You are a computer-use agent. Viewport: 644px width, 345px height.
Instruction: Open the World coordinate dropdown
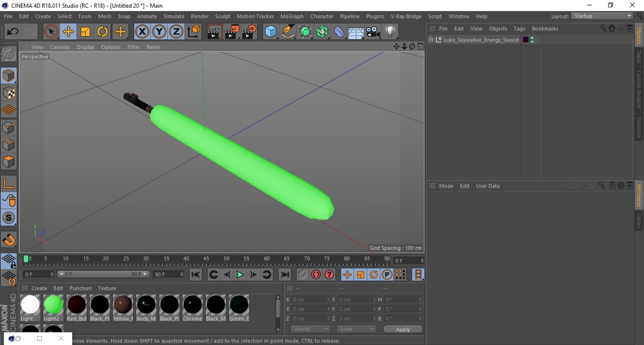click(x=310, y=329)
